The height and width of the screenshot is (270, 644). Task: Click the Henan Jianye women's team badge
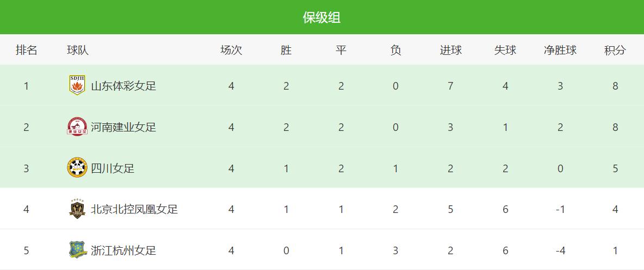(x=77, y=127)
